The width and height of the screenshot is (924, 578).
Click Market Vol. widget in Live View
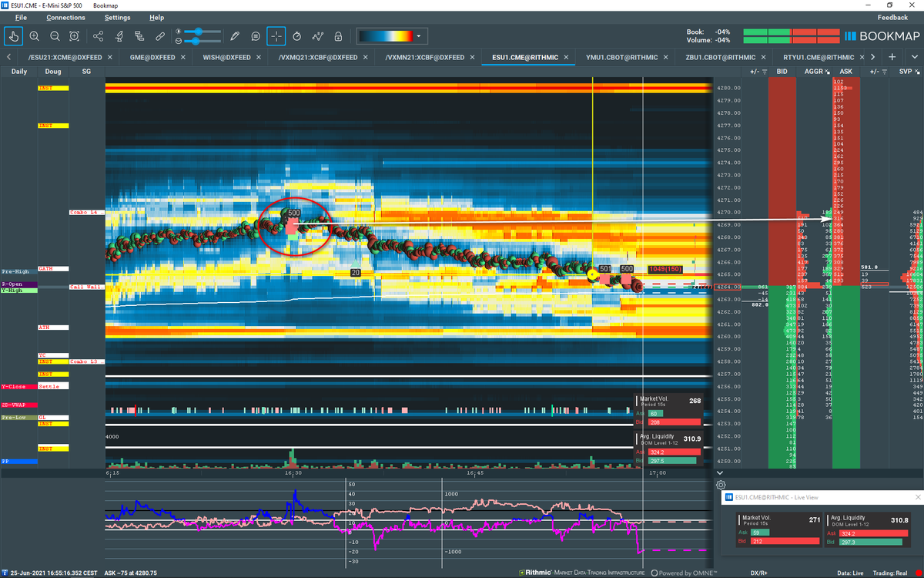point(778,529)
